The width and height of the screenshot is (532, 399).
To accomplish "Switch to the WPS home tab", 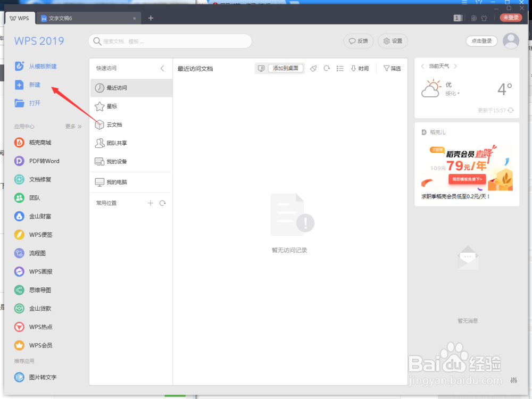I will coord(20,18).
